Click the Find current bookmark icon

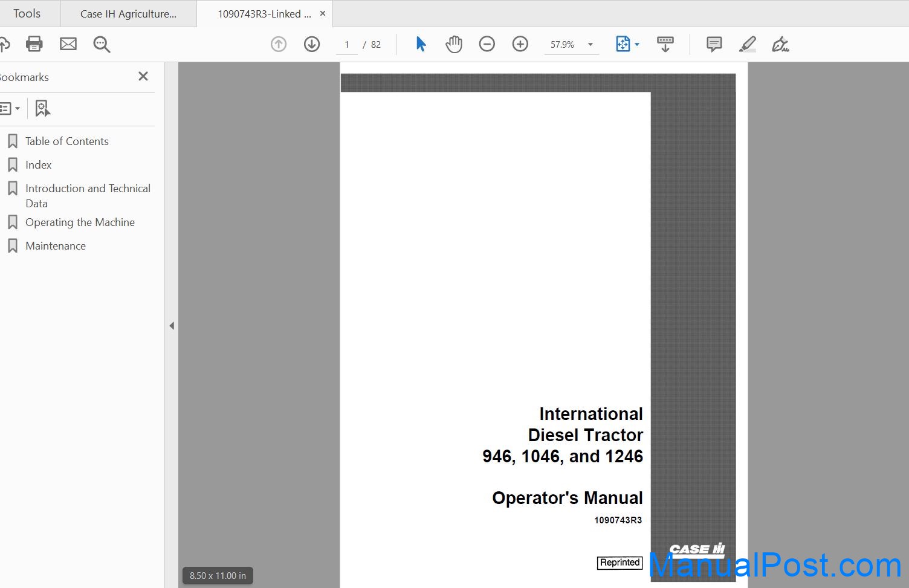point(42,108)
